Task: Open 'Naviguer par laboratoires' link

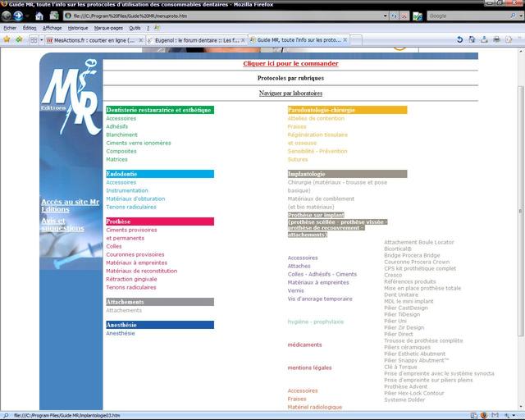Action: point(290,93)
